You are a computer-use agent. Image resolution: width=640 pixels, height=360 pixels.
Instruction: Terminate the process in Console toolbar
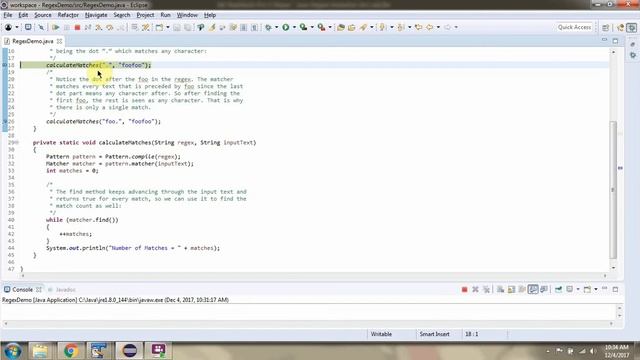point(464,289)
